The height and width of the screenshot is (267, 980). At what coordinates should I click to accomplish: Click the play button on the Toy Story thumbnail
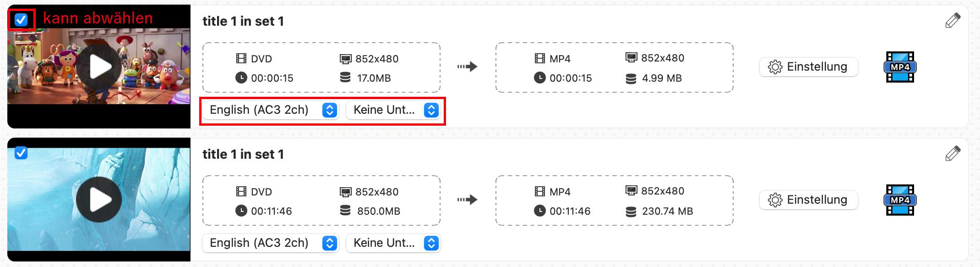(x=99, y=67)
